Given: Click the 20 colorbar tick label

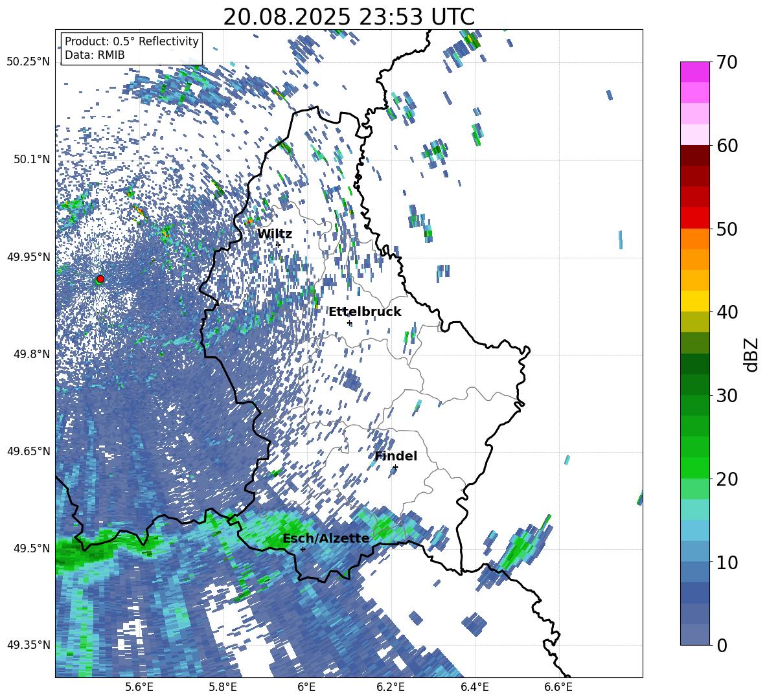Looking at the screenshot, I should point(727,479).
